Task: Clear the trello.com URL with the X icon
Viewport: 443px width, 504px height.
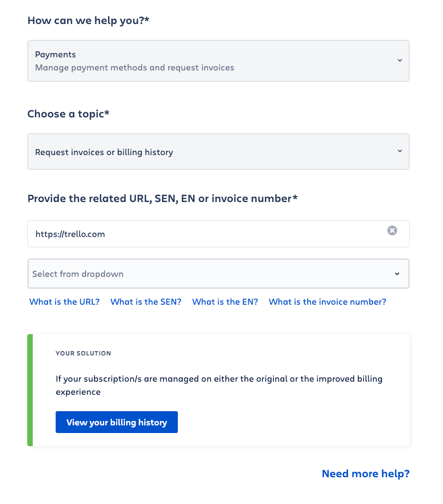Action: [392, 230]
